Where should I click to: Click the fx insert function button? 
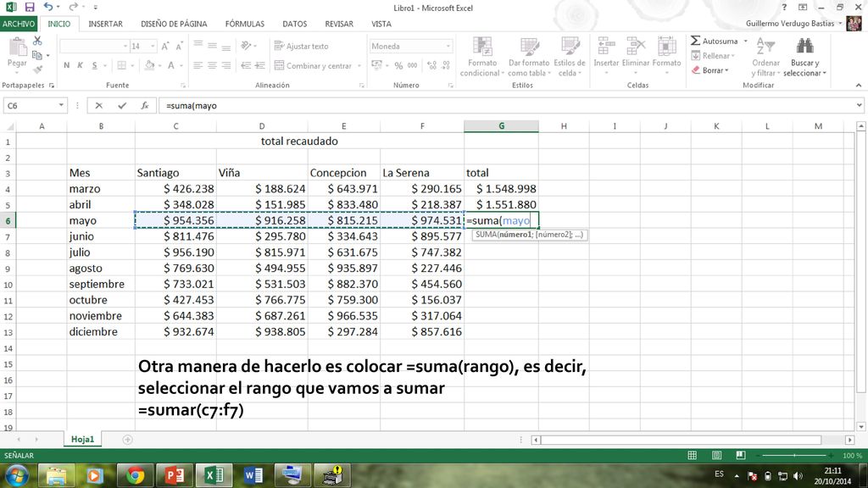pos(144,105)
